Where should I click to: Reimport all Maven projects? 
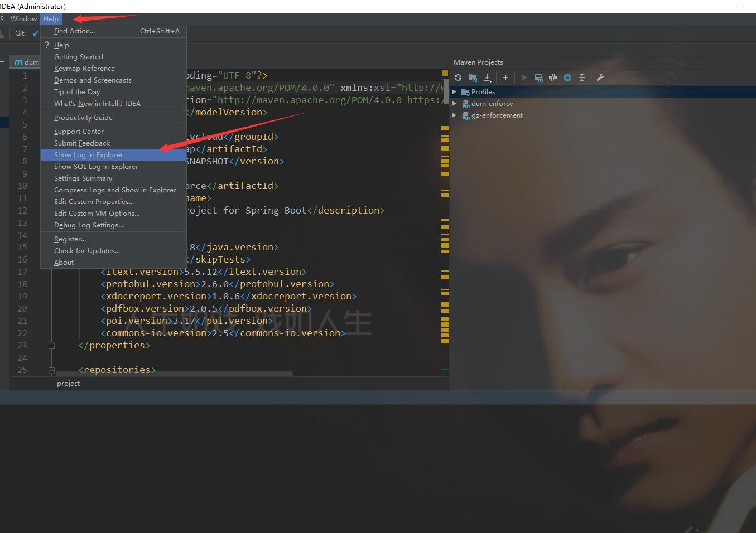click(458, 77)
